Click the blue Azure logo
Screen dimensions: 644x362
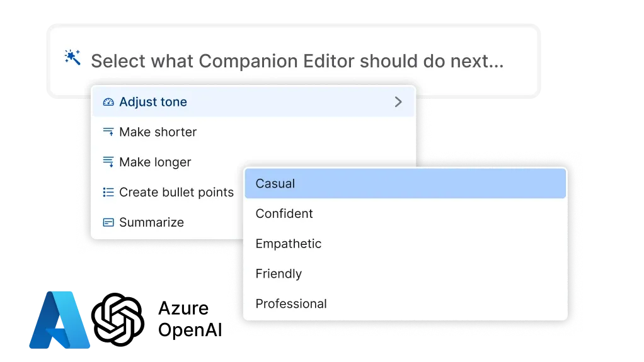tap(59, 319)
